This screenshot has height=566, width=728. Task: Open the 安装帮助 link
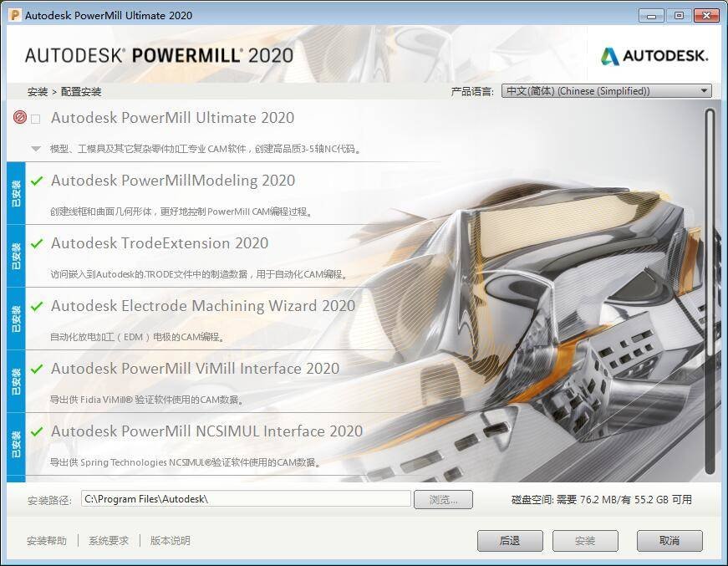click(47, 541)
